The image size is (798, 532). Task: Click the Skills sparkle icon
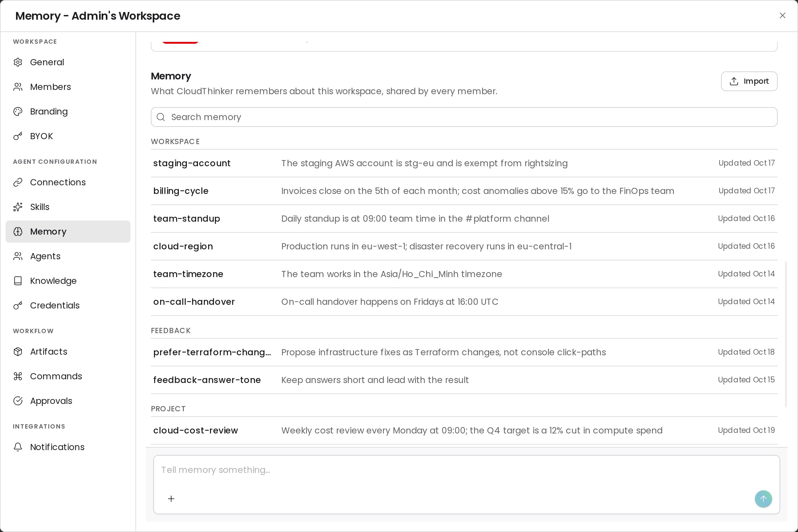click(x=18, y=207)
